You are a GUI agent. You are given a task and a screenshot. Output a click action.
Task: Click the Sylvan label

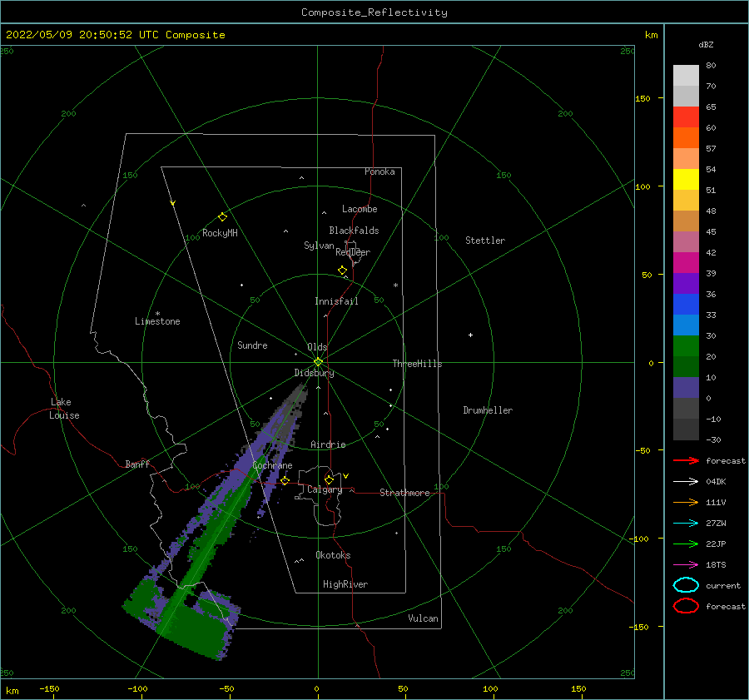point(319,246)
